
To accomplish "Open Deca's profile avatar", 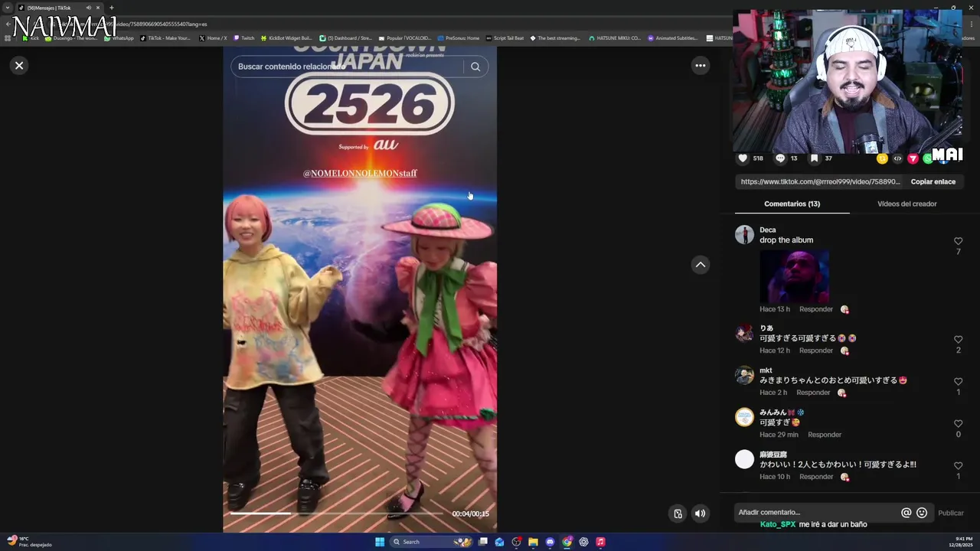I will (x=744, y=235).
